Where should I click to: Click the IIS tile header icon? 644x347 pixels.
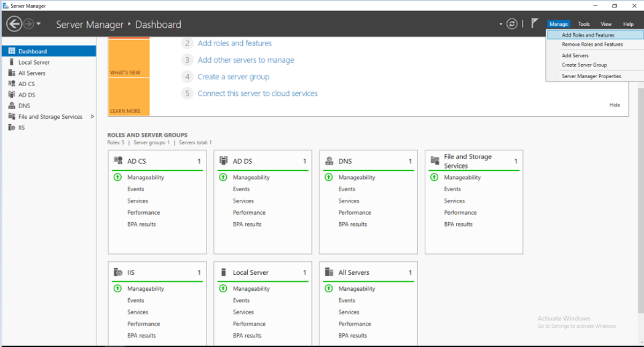point(118,272)
